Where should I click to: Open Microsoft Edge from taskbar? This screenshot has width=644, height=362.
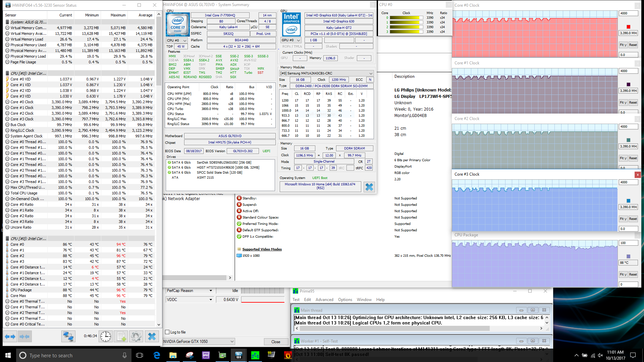(x=157, y=355)
